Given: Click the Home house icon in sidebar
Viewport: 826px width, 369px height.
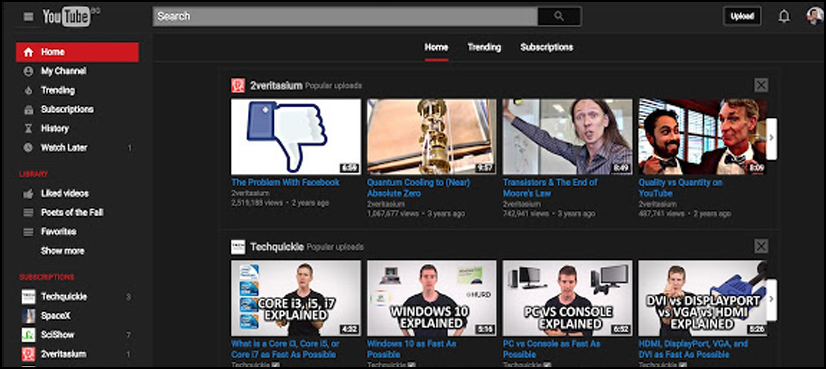Looking at the screenshot, I should pyautogui.click(x=28, y=52).
